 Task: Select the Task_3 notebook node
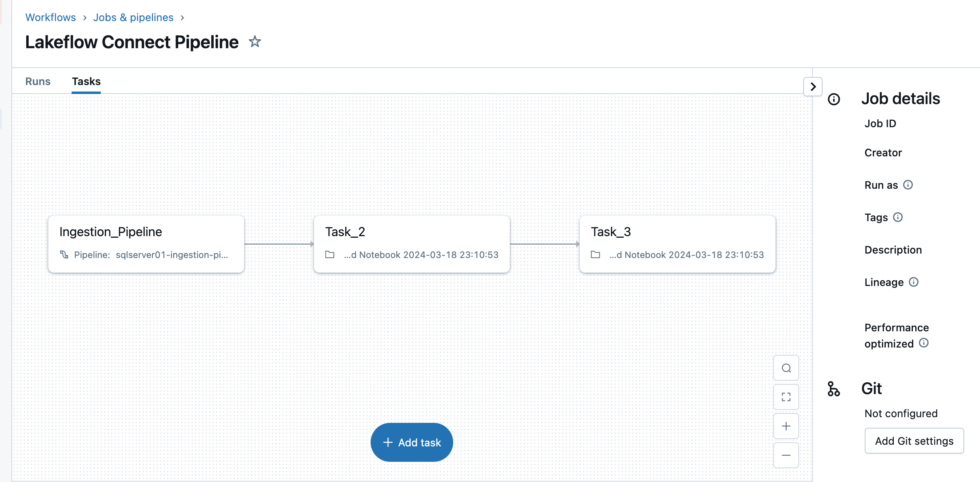pyautogui.click(x=677, y=244)
